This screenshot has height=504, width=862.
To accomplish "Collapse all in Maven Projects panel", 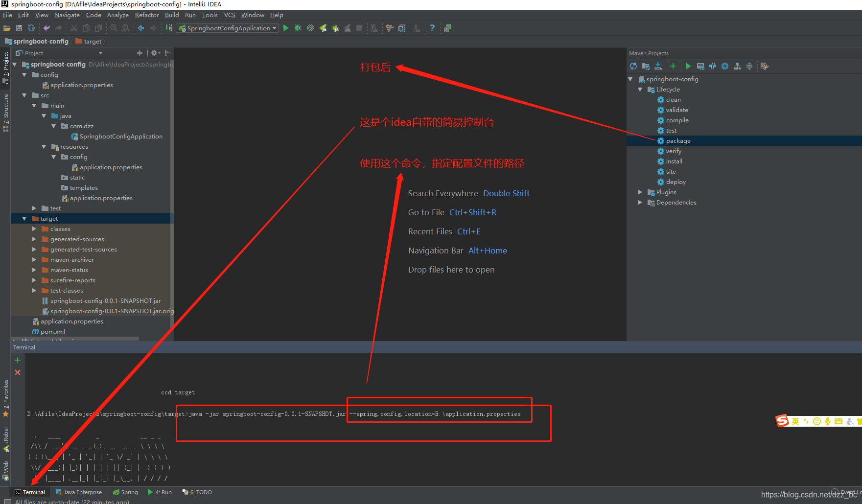I will click(x=749, y=66).
